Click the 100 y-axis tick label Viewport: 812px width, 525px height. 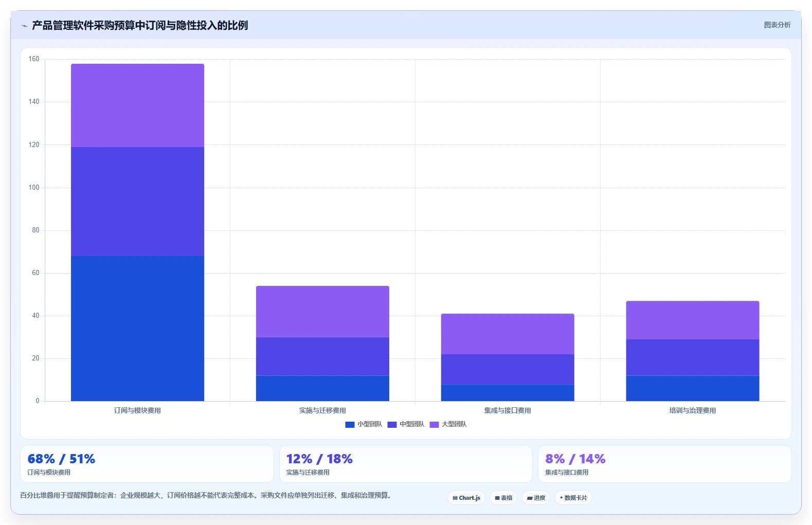pos(34,188)
